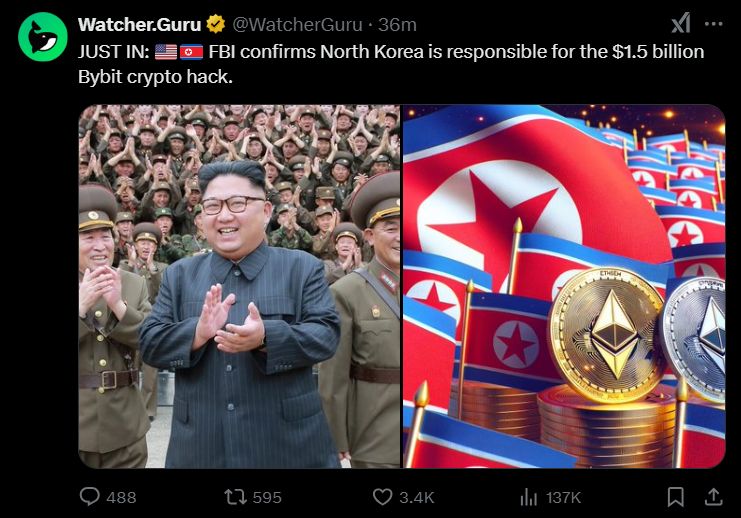Open the Grok explain-post icon

point(681,23)
